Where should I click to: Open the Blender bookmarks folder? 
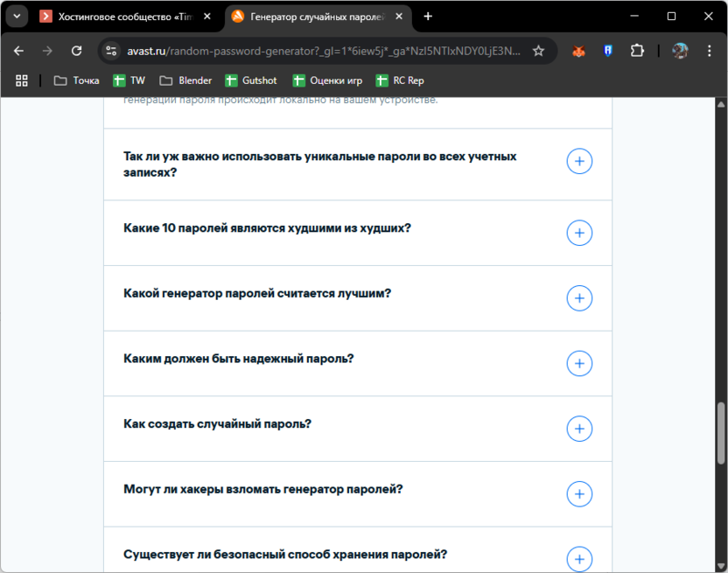pyautogui.click(x=185, y=80)
